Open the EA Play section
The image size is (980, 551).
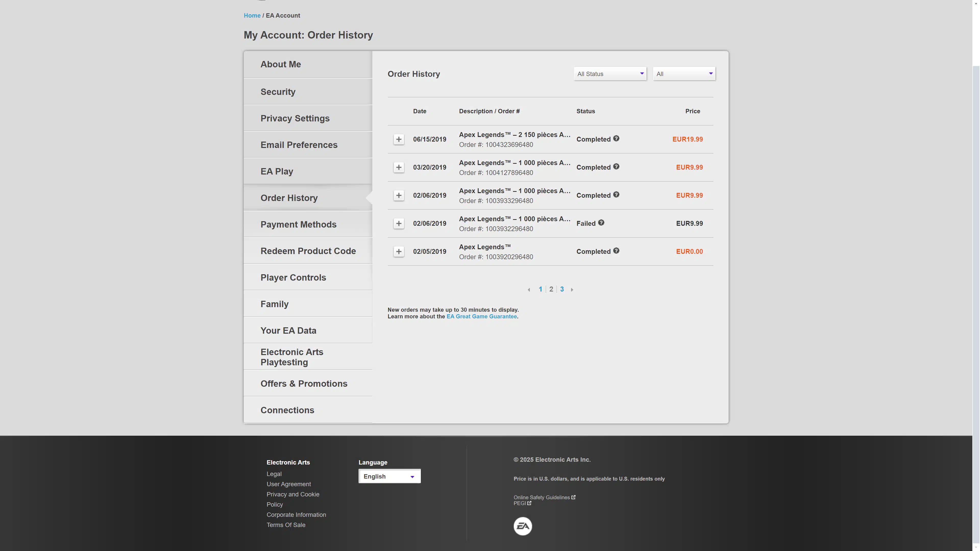(x=308, y=171)
